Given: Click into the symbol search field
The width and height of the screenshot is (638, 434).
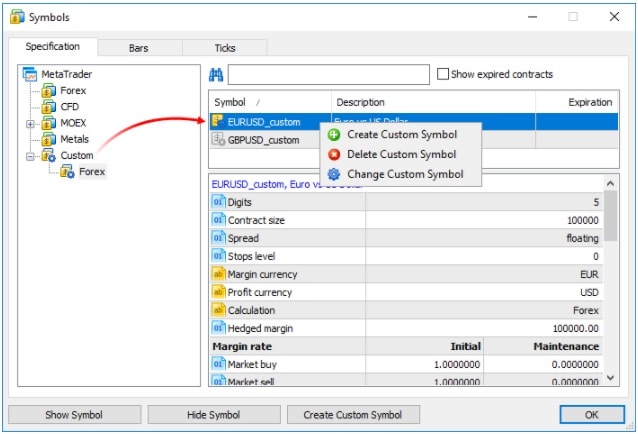Looking at the screenshot, I should coord(329,74).
